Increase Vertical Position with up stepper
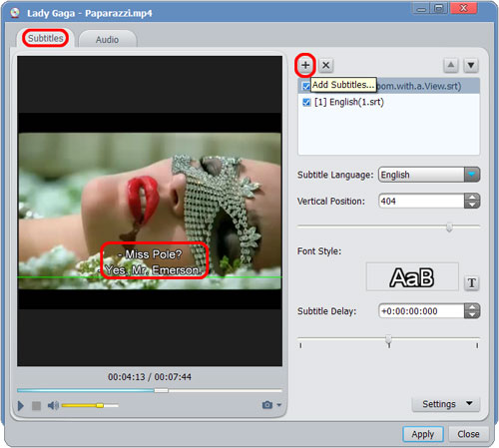Viewport: 499px width, 448px height. 472,198
